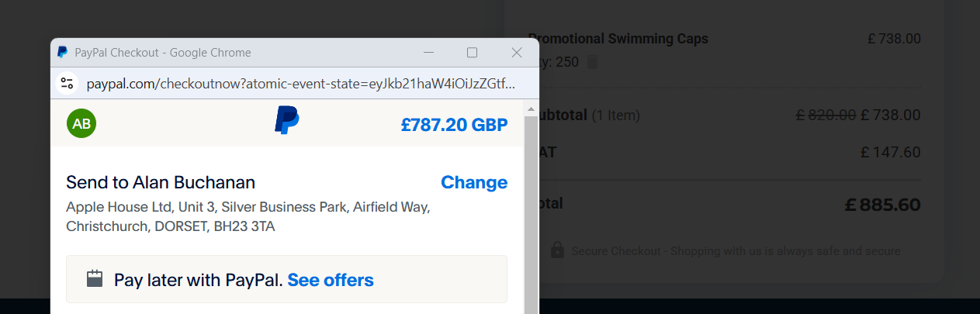Click the calendar icon beside Pay later
The width and height of the screenshot is (980, 314).
tap(95, 279)
